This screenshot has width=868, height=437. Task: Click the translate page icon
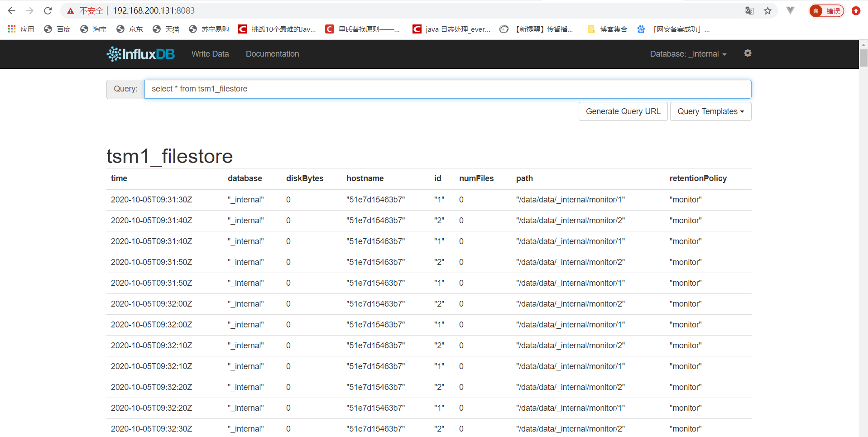(749, 11)
